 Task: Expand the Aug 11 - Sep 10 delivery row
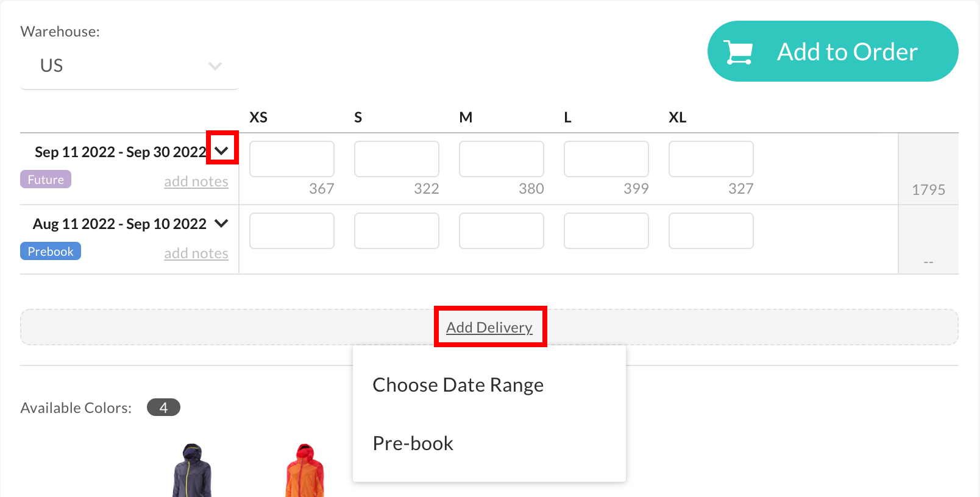(221, 224)
